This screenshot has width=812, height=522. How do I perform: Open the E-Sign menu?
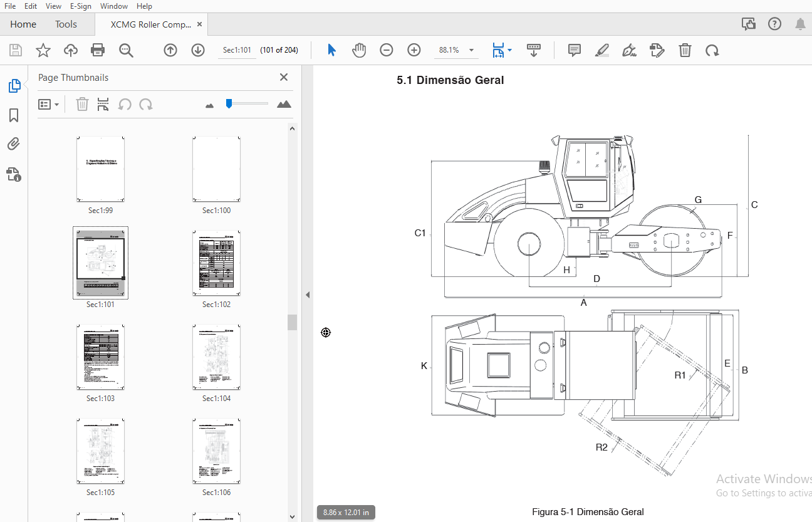point(81,6)
